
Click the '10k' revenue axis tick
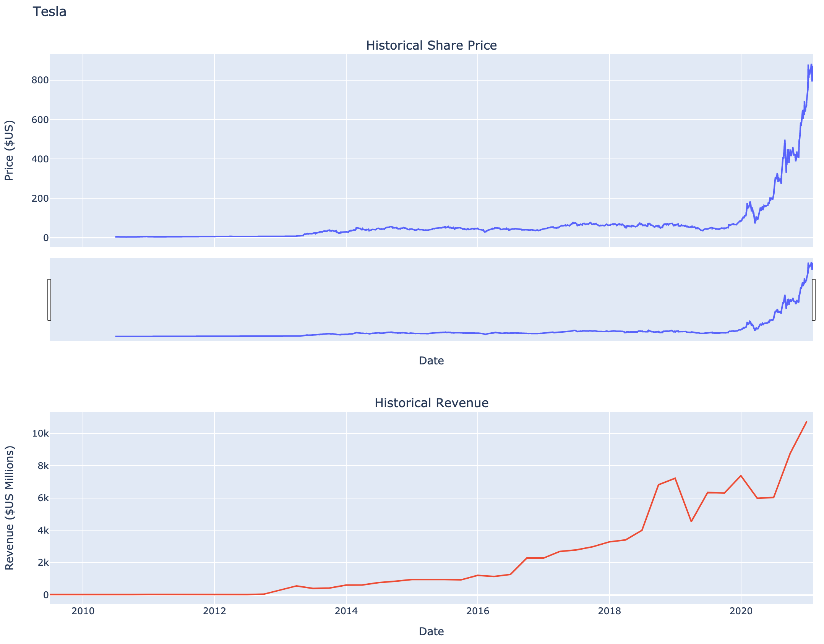41,434
